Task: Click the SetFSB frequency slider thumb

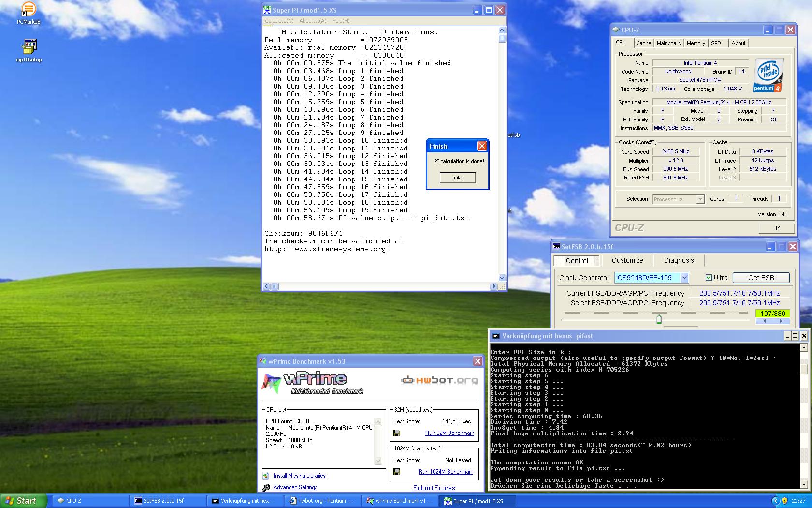Action: tap(659, 319)
